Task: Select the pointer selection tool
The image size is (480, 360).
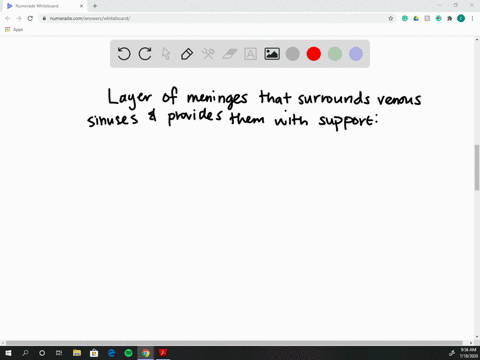Action: 166,54
